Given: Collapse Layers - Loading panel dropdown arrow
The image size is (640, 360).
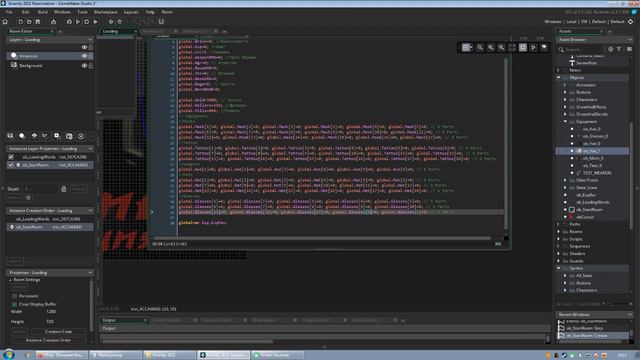Looking at the screenshot, I should [x=90, y=40].
